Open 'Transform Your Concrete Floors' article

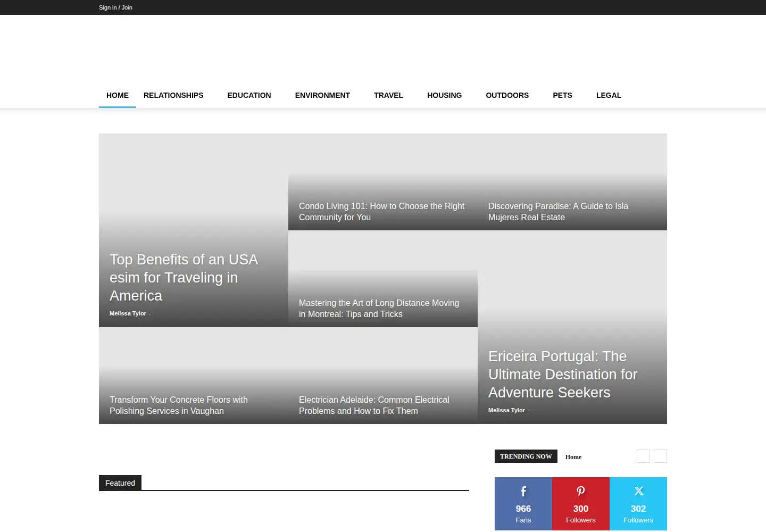pos(179,405)
